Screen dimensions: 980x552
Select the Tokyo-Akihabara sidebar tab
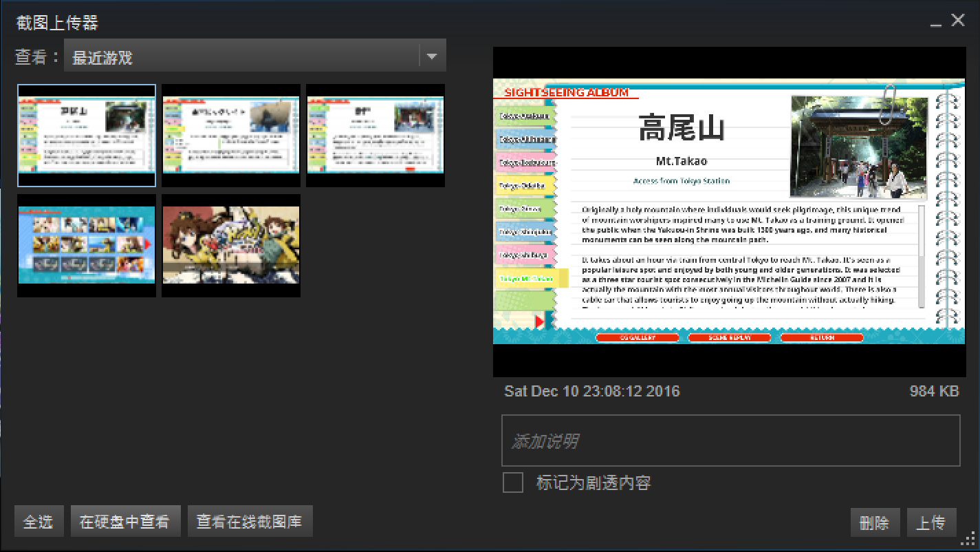(x=526, y=139)
